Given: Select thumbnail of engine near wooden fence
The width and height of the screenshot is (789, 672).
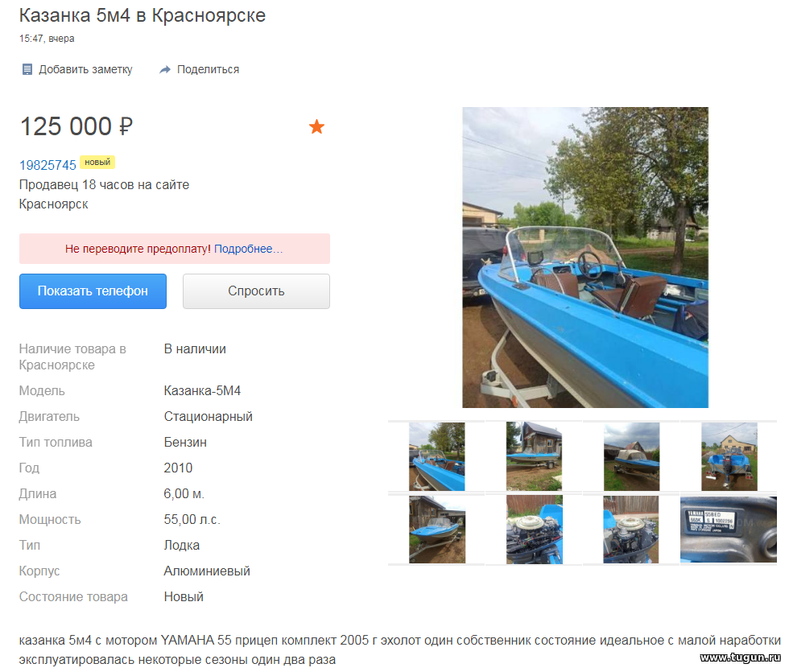Looking at the screenshot, I should (631, 530).
